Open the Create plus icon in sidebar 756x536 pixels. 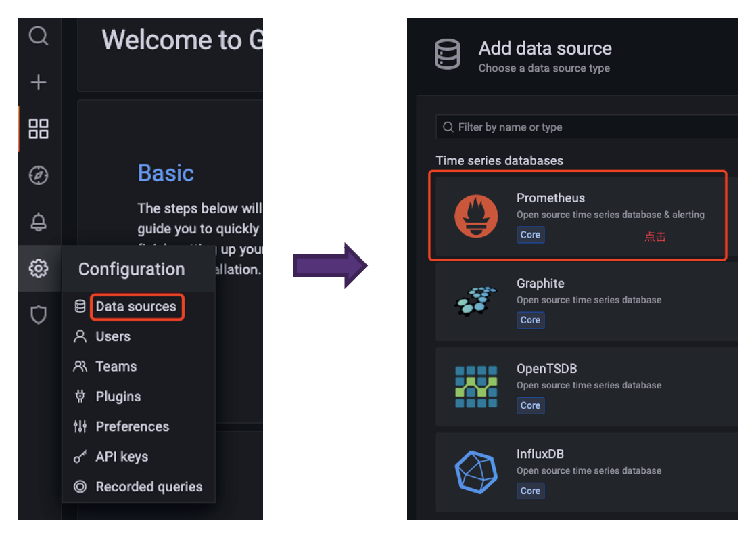tap(39, 83)
